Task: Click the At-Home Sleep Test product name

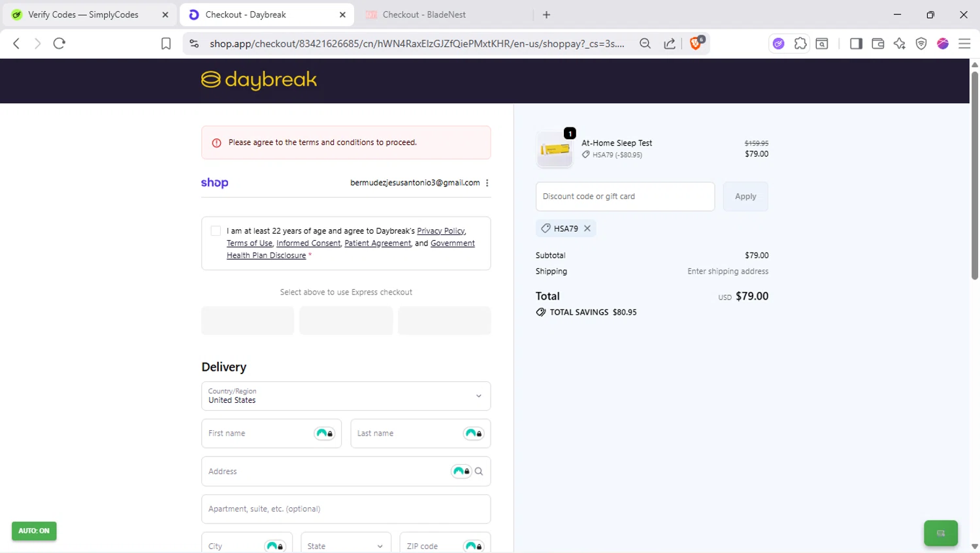Action: [617, 143]
